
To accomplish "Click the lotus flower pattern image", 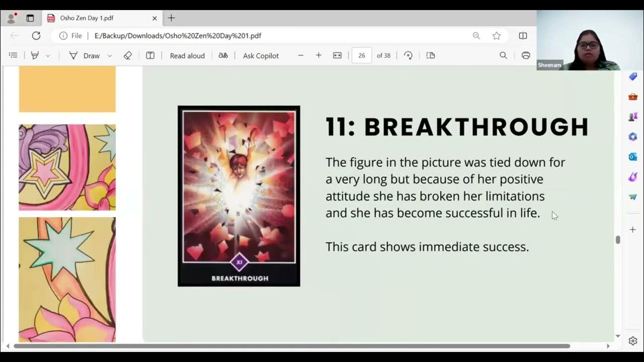I will tap(67, 280).
